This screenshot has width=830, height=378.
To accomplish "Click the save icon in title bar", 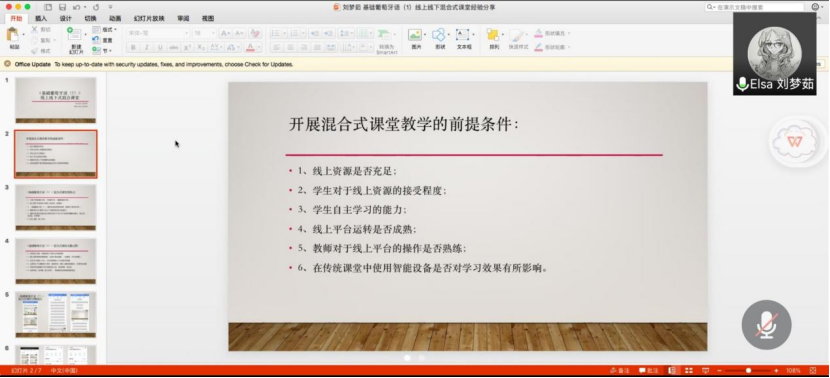I will 62,7.
